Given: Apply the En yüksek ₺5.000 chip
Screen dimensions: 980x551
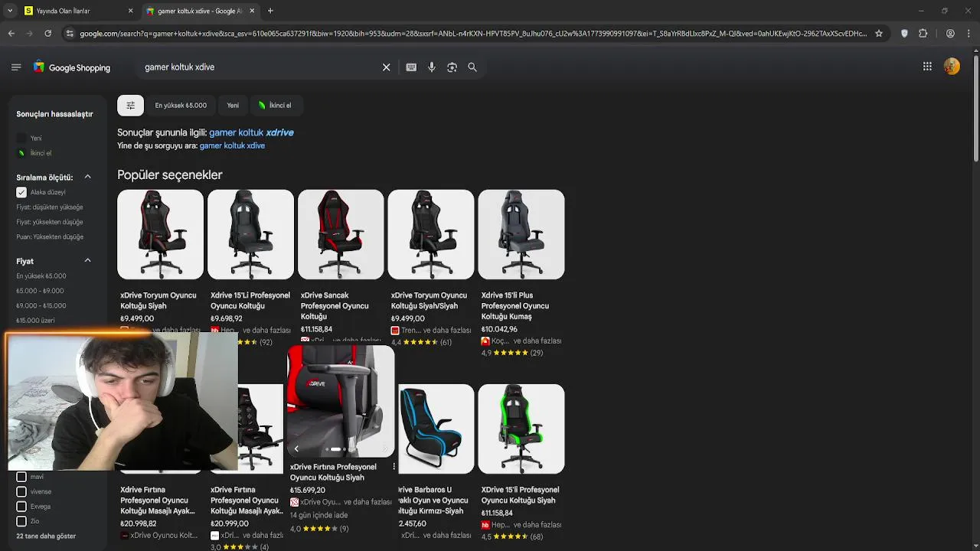Looking at the screenshot, I should tap(181, 106).
